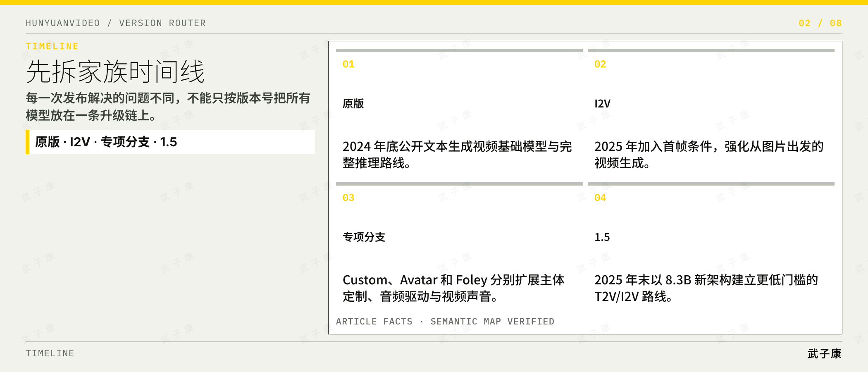This screenshot has width=868, height=372.
Task: Click the page indicator 02 / 08
Action: pyautogui.click(x=820, y=23)
